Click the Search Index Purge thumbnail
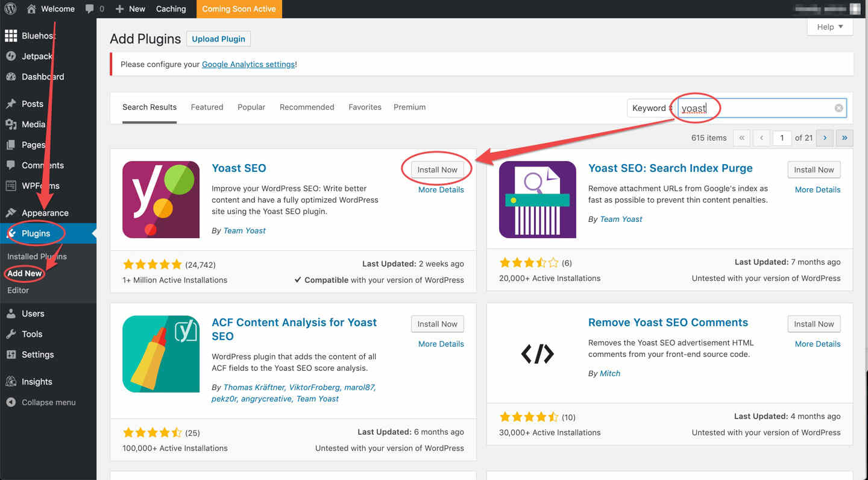The height and width of the screenshot is (480, 868). [x=538, y=200]
